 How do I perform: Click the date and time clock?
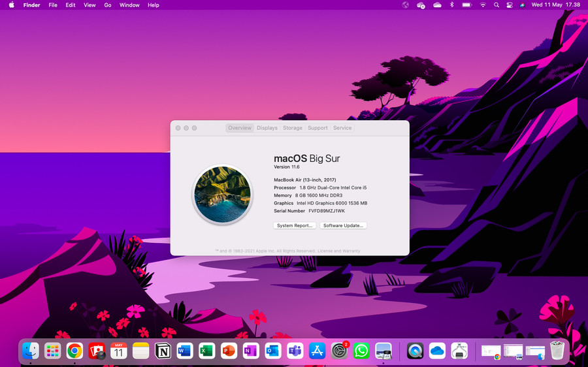(556, 5)
